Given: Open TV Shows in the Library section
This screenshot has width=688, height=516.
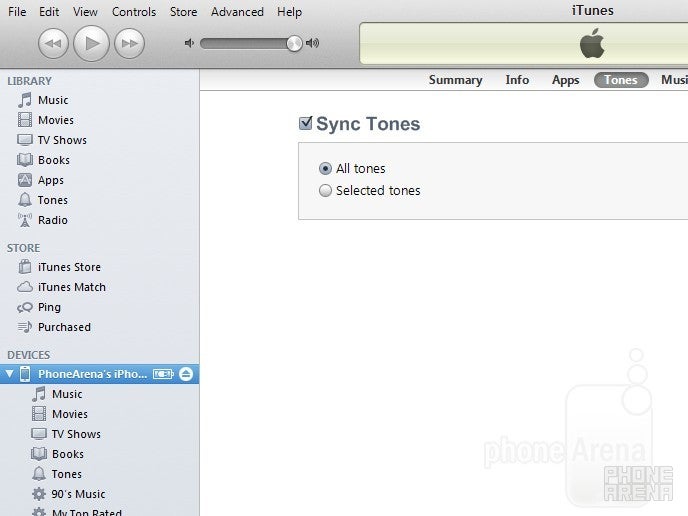Looking at the screenshot, I should (x=52, y=140).
